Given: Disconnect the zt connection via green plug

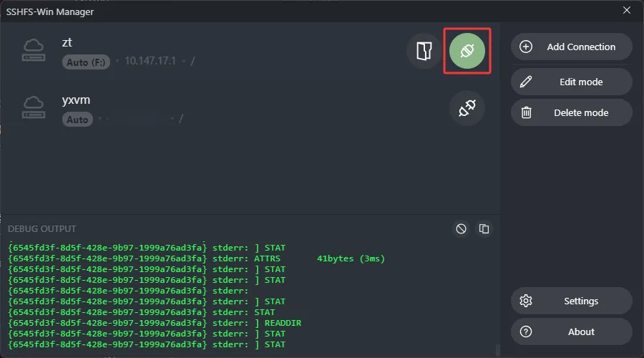Looking at the screenshot, I should click(x=467, y=50).
